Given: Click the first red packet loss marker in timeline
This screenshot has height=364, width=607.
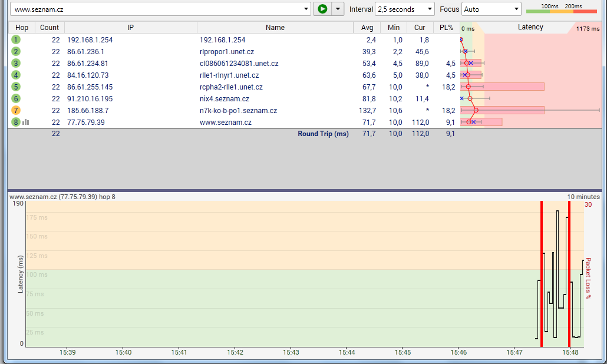Looking at the screenshot, I should [541, 274].
